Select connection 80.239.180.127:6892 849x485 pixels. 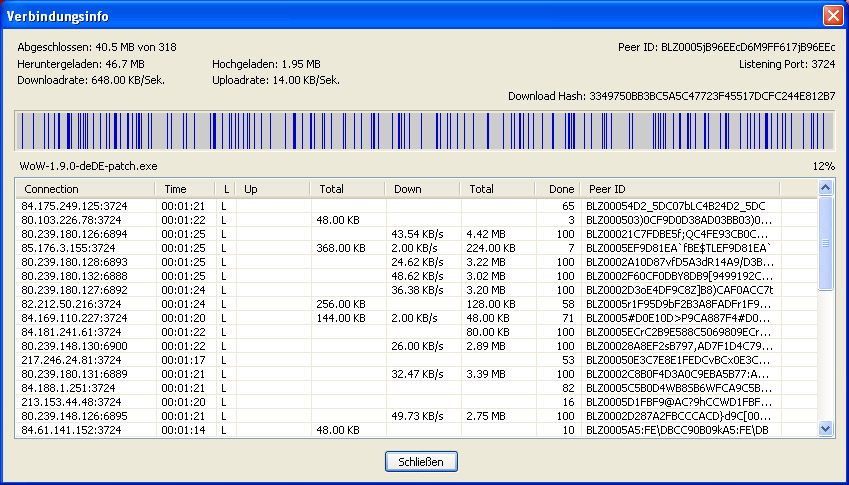click(x=416, y=290)
